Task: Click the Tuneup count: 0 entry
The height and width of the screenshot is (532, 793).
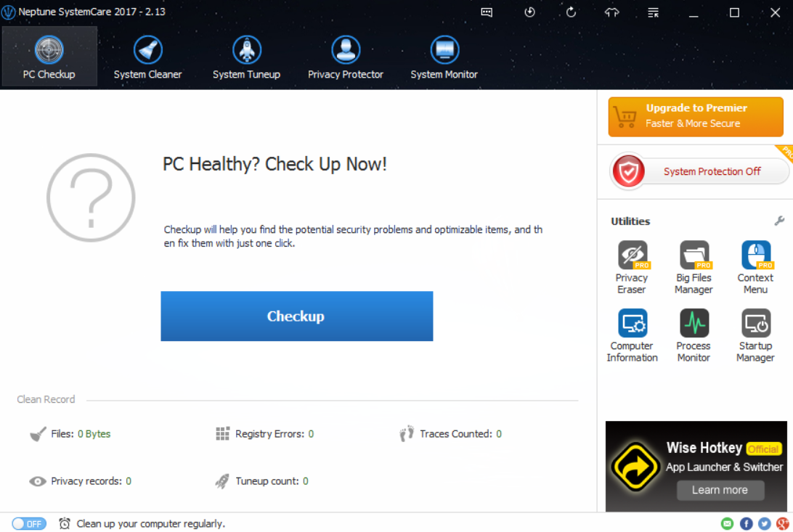Action: (272, 480)
